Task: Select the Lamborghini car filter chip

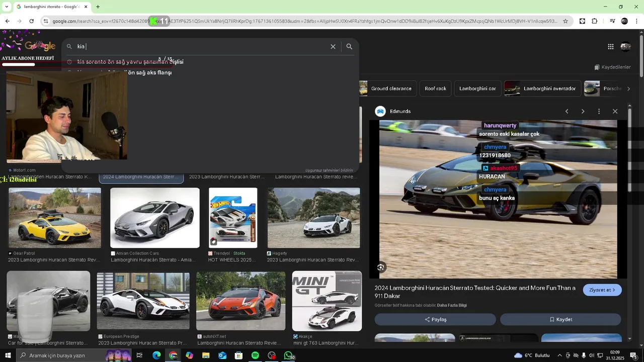Action: click(x=477, y=88)
